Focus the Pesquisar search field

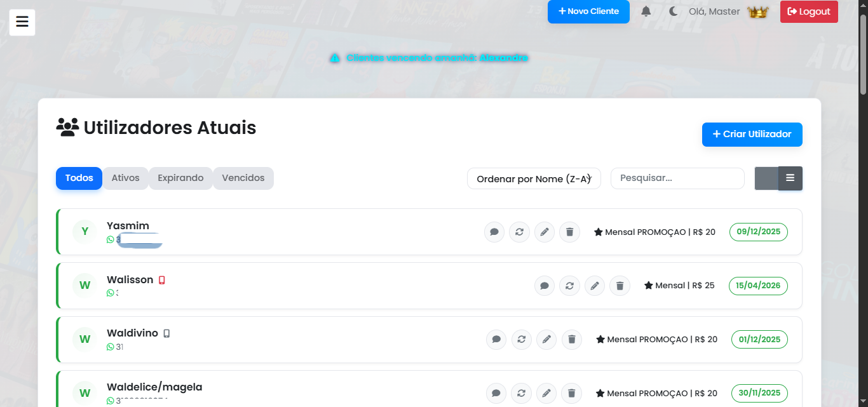coord(677,178)
